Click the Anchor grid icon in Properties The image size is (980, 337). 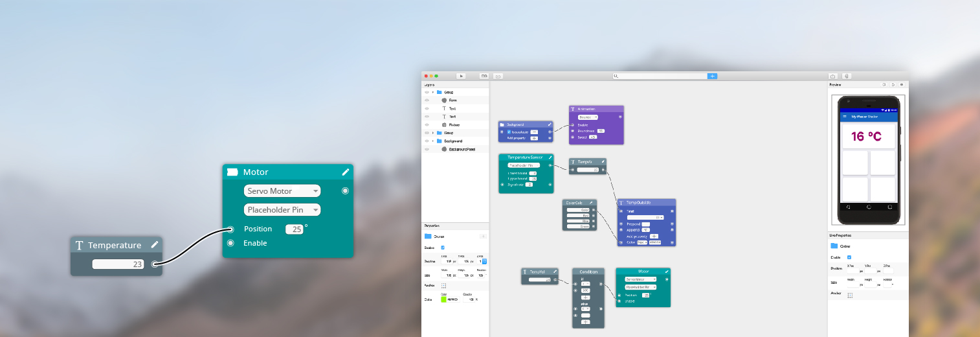tap(443, 285)
